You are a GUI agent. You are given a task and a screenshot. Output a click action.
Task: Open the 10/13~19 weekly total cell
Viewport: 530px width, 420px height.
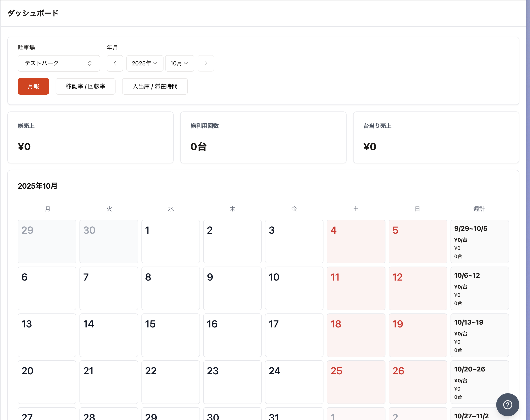[479, 335]
